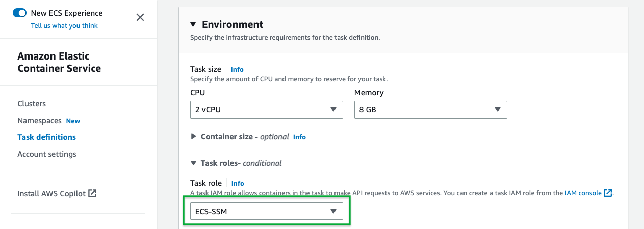Toggle the New ECS Experience switch

(x=19, y=13)
